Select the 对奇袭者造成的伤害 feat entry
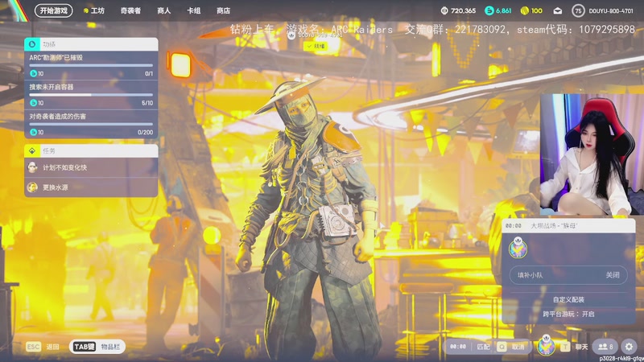 [91, 124]
